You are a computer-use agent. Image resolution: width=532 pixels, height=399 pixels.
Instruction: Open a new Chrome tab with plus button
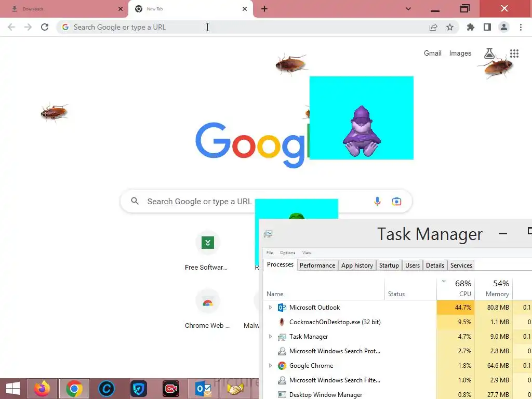point(264,9)
